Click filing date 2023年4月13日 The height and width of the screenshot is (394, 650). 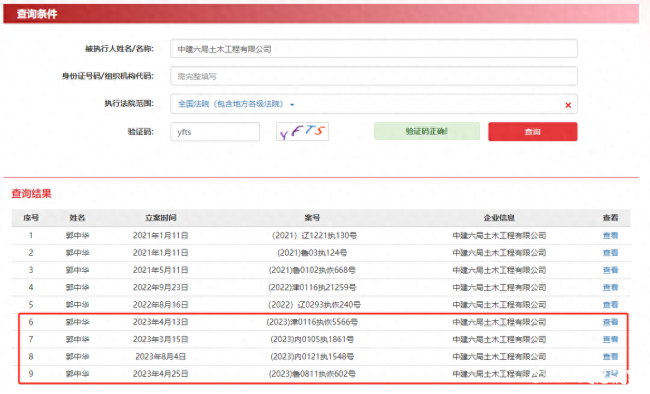click(x=160, y=322)
